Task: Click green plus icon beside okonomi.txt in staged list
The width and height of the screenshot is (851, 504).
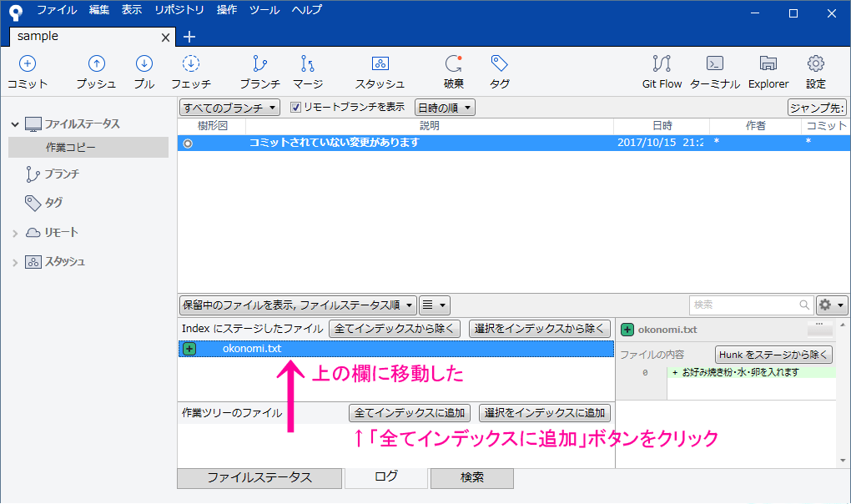Action: click(x=189, y=349)
